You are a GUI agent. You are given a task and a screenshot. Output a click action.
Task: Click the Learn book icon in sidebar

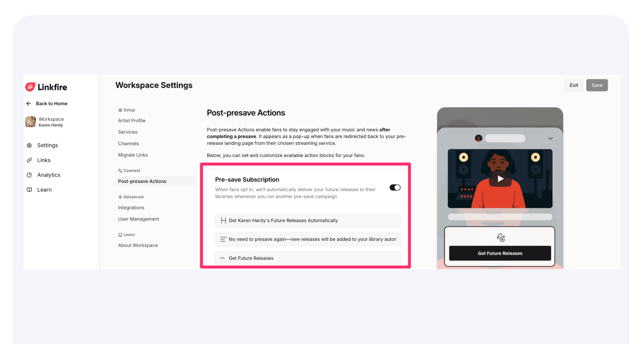[x=29, y=190]
